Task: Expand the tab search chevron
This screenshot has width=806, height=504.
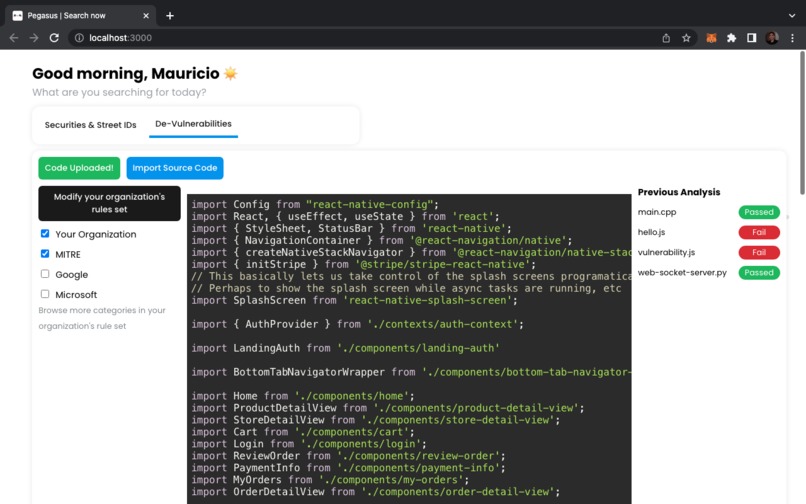Action: (x=792, y=16)
